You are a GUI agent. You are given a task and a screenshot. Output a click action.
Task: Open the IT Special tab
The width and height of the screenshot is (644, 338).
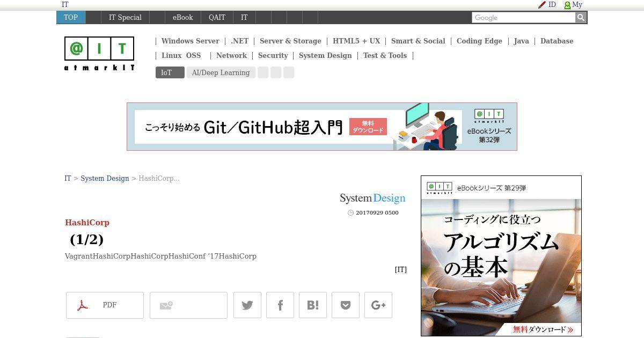[x=125, y=18]
